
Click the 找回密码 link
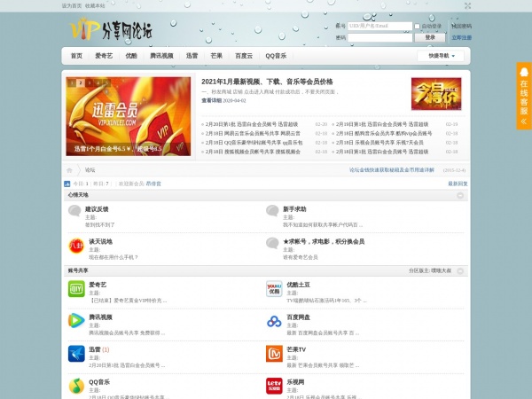click(461, 26)
